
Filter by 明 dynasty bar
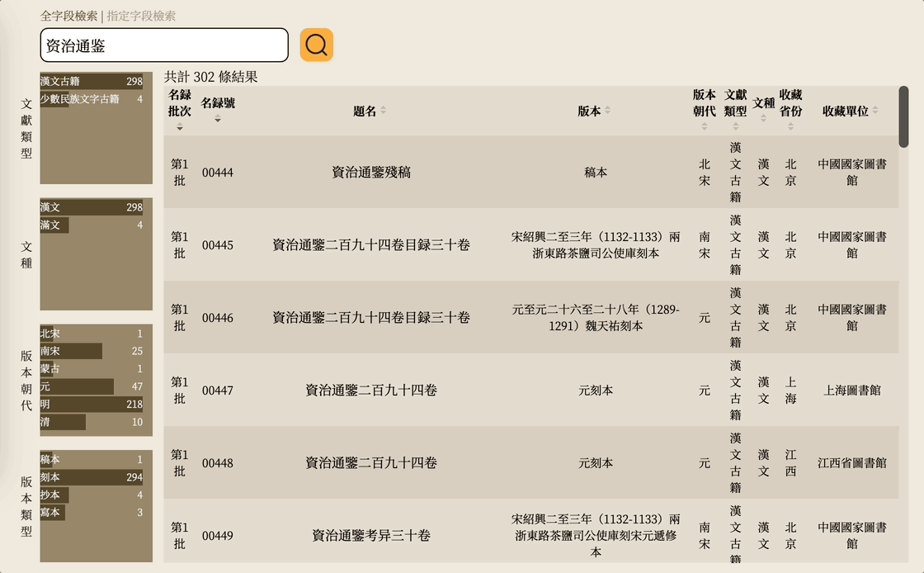pyautogui.click(x=92, y=405)
